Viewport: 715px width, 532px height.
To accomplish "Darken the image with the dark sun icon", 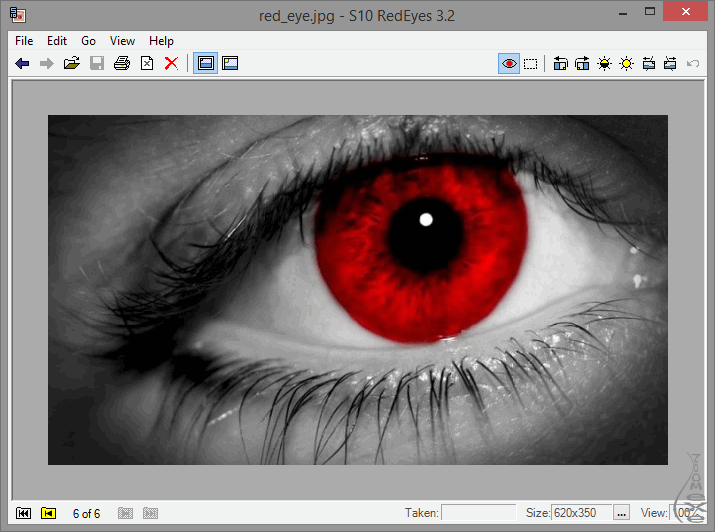I will coord(604,63).
